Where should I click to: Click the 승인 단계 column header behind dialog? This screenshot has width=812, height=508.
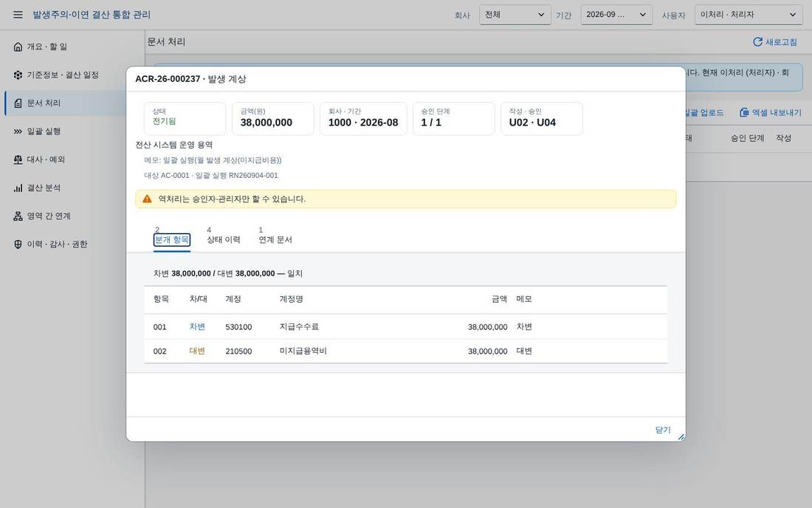[x=747, y=138]
